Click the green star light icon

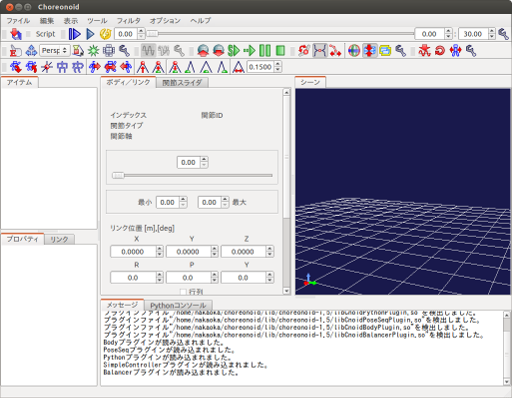click(93, 51)
